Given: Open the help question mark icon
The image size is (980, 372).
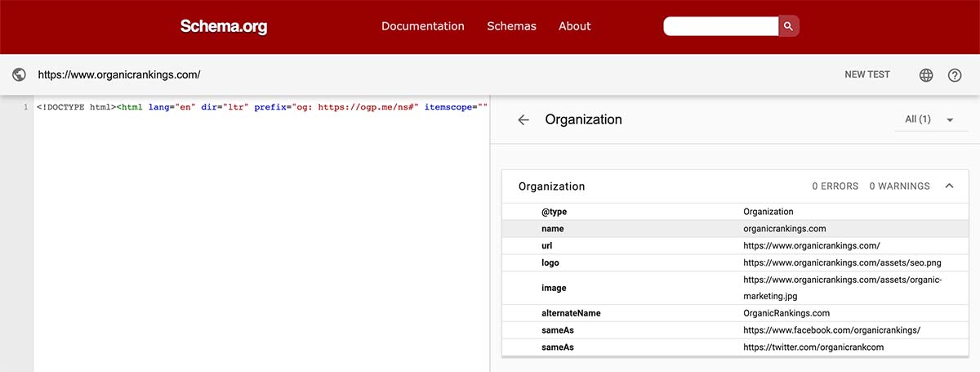Looking at the screenshot, I should click(x=955, y=75).
